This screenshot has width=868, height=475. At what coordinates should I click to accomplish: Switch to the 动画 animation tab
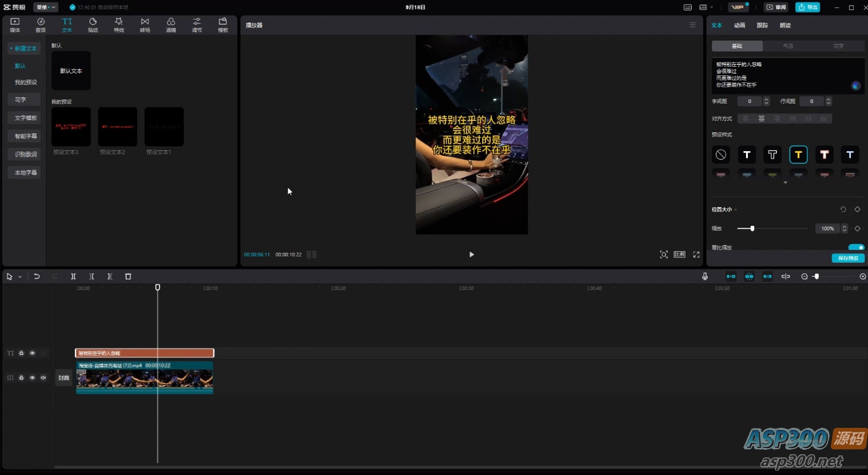[739, 25]
